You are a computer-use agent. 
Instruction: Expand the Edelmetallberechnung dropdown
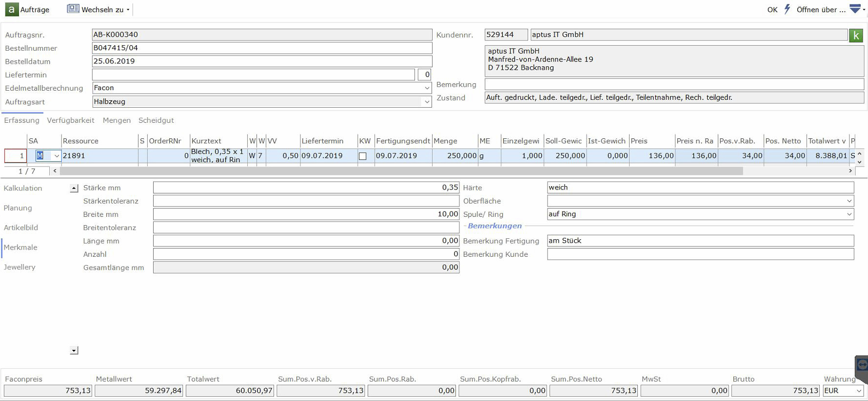pyautogui.click(x=427, y=88)
